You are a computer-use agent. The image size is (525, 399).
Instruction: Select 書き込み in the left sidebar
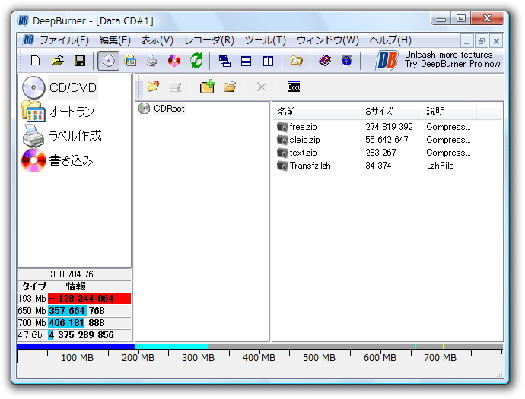pyautogui.click(x=57, y=161)
